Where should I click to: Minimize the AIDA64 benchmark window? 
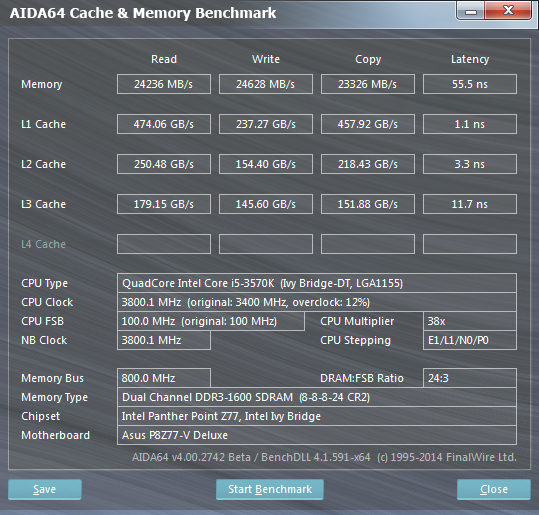471,11
